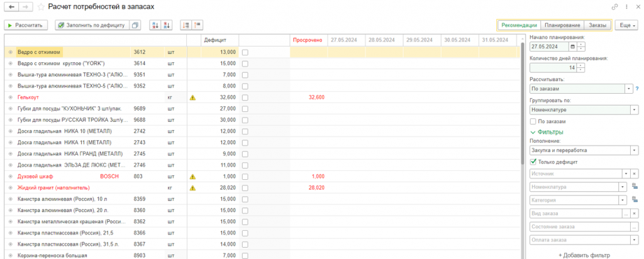
Task: Sort list ascending icon
Action: tap(155, 25)
